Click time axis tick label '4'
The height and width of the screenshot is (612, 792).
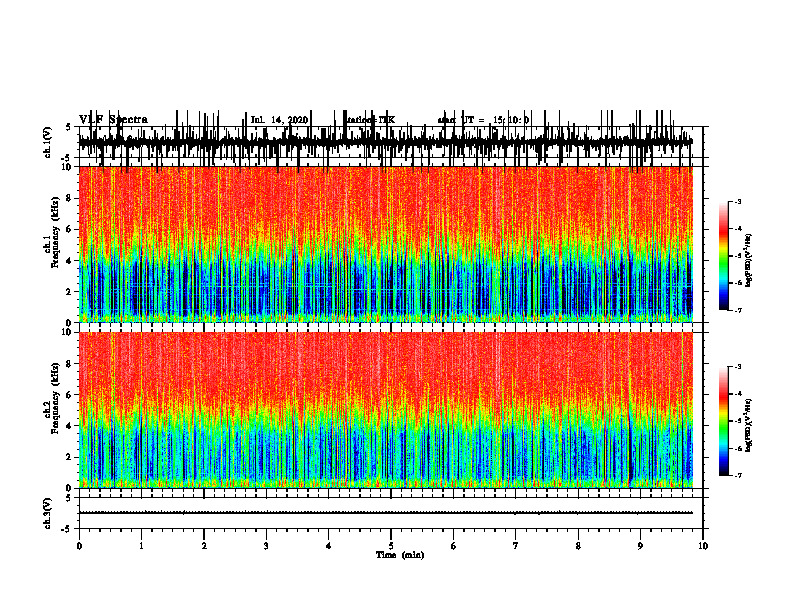coord(328,546)
